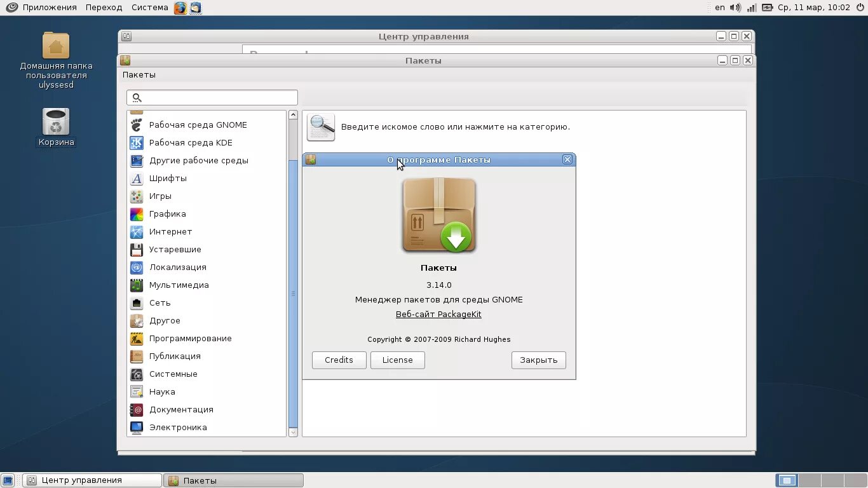Click the Закрыть button in about dialog

click(539, 360)
